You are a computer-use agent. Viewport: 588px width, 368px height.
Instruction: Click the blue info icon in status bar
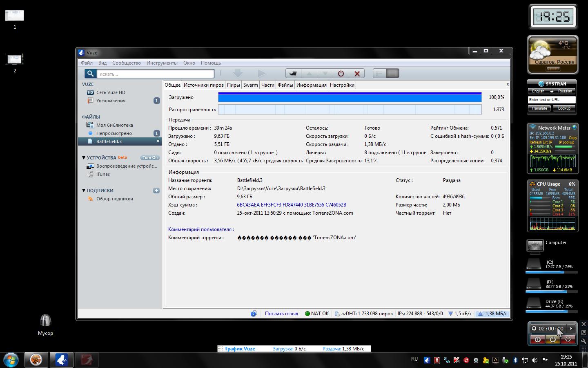[x=254, y=314]
